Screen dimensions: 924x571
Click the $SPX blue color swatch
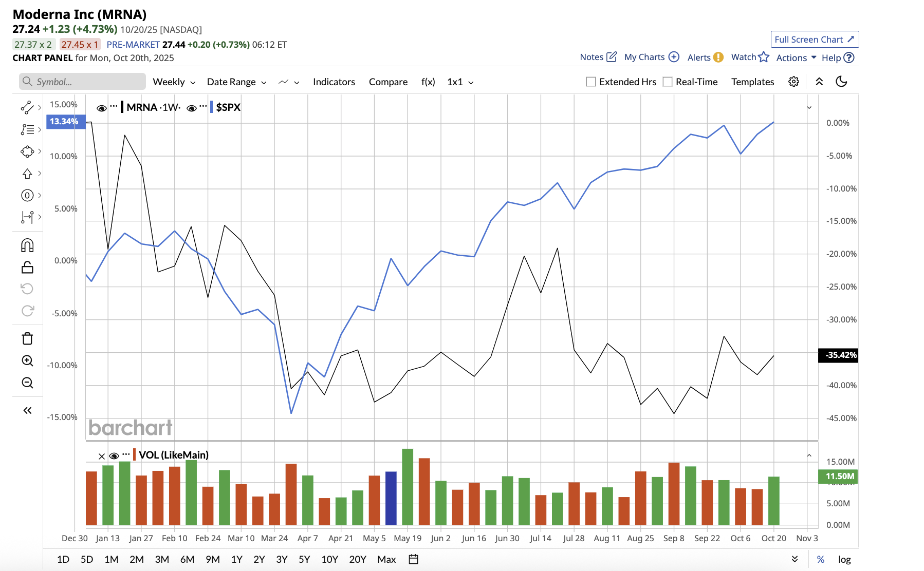pos(211,107)
